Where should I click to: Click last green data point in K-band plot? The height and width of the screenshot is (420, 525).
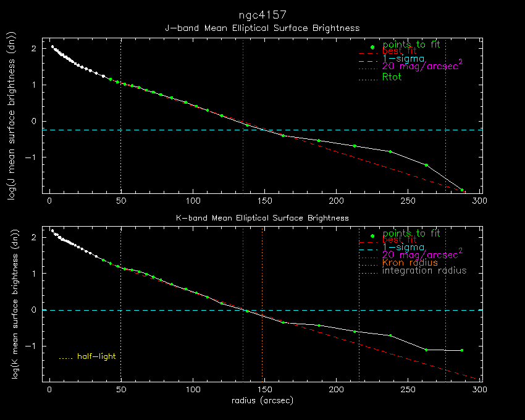(461, 350)
